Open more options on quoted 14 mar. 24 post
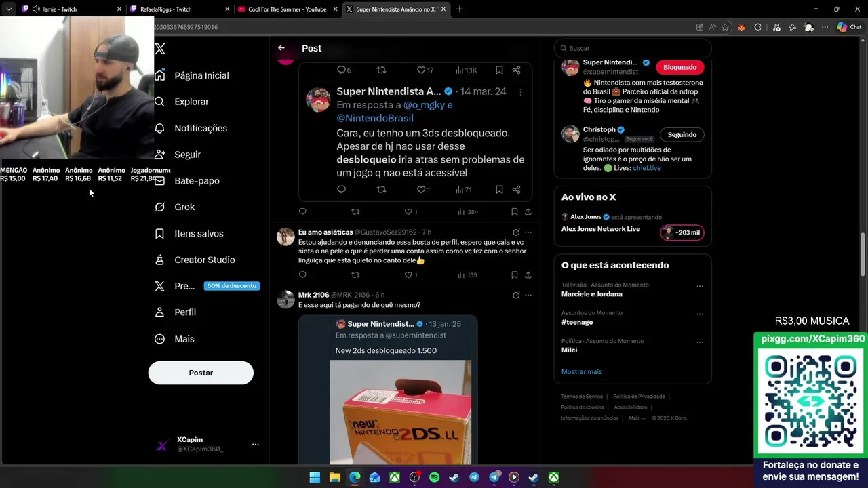 [521, 91]
